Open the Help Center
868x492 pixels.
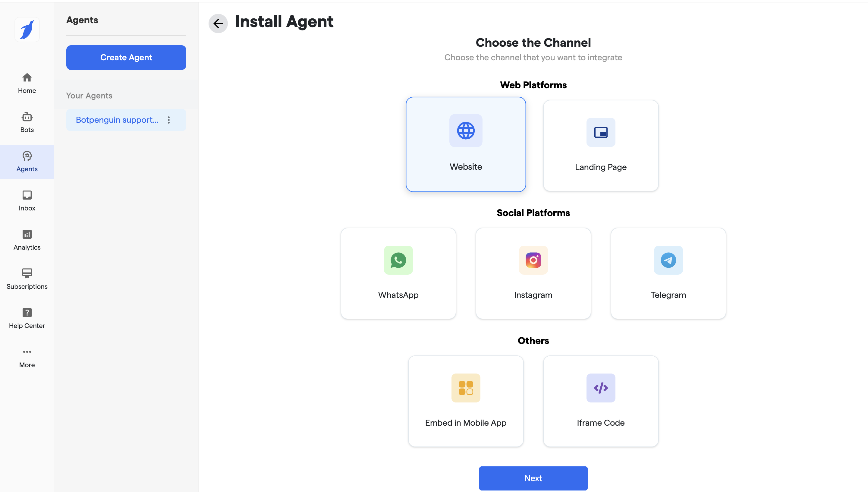click(x=27, y=318)
